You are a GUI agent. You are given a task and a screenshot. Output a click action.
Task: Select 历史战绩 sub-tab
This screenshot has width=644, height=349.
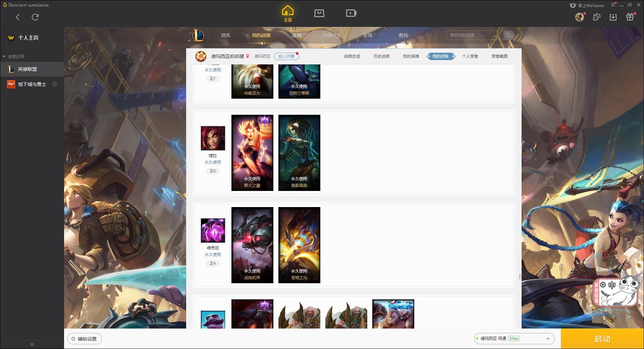coord(381,56)
